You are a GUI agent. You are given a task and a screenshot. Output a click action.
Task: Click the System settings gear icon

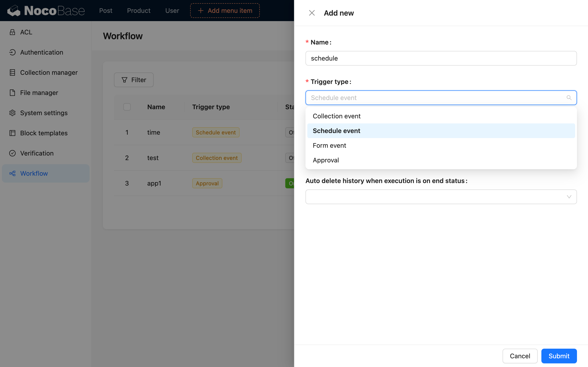tap(12, 113)
